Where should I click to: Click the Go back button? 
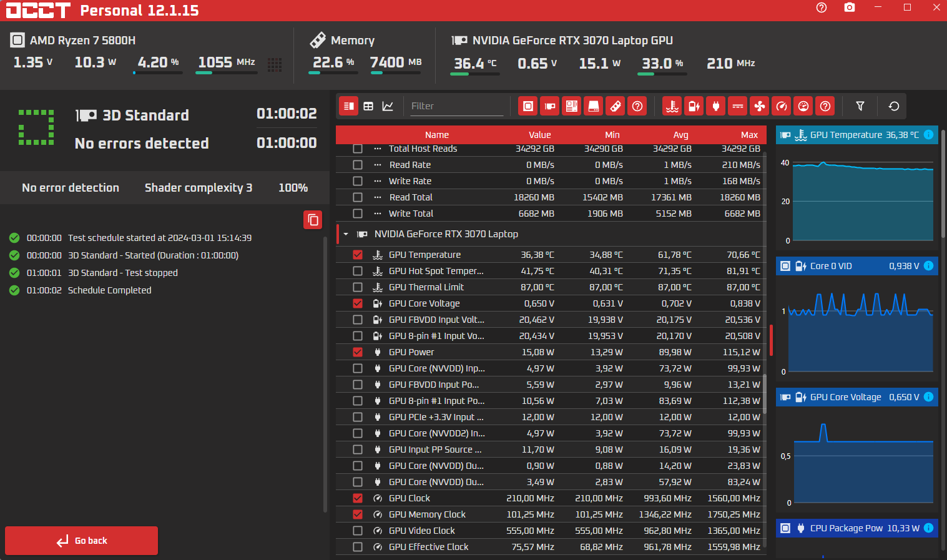coord(81,541)
